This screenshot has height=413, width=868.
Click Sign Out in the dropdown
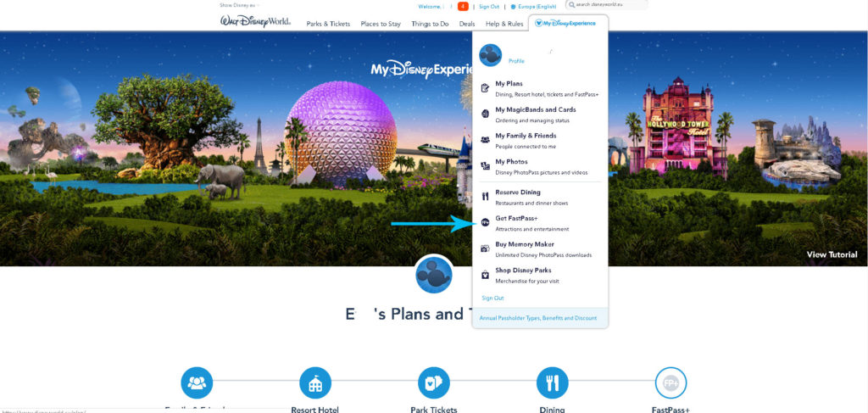click(492, 298)
